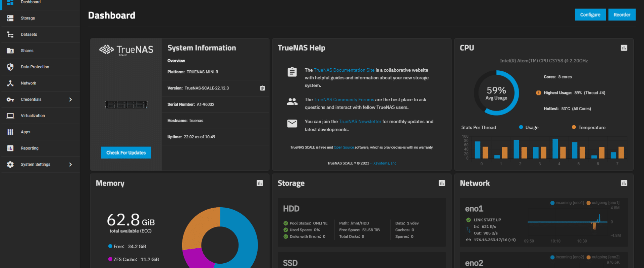Click the Path: /mnt/HDD text

point(354,223)
